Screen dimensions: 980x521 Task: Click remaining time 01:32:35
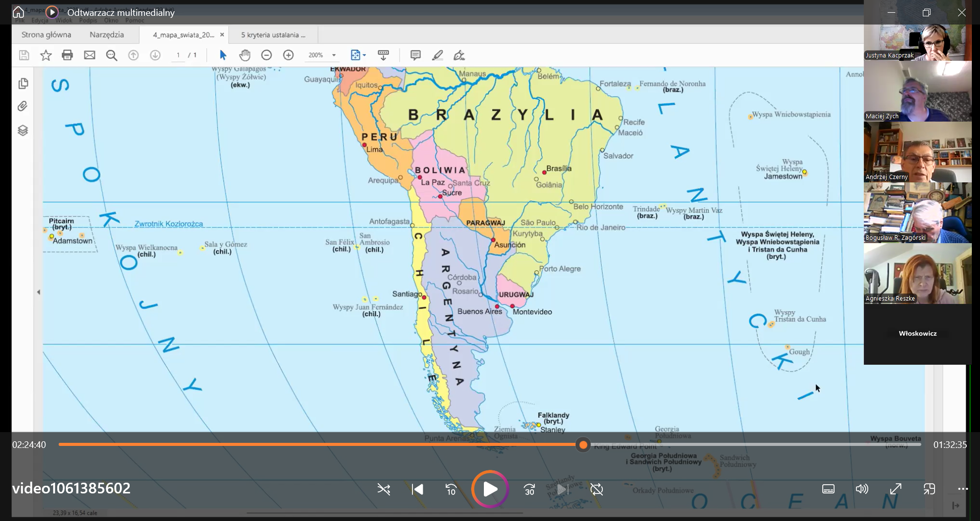coord(950,445)
